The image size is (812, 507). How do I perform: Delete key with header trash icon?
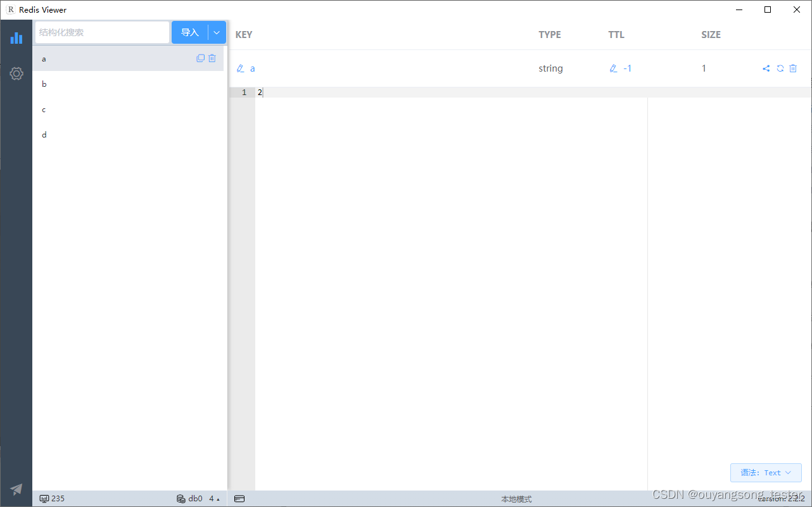(x=793, y=68)
